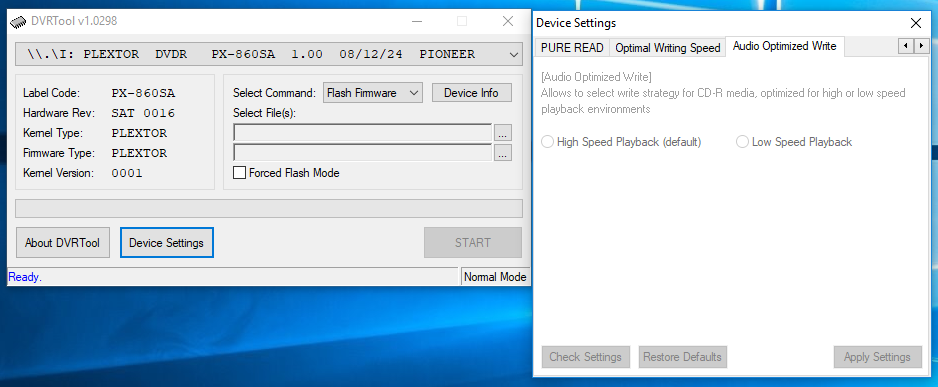Click the Check Settings button
Image resolution: width=938 pixels, height=387 pixels.
(585, 357)
